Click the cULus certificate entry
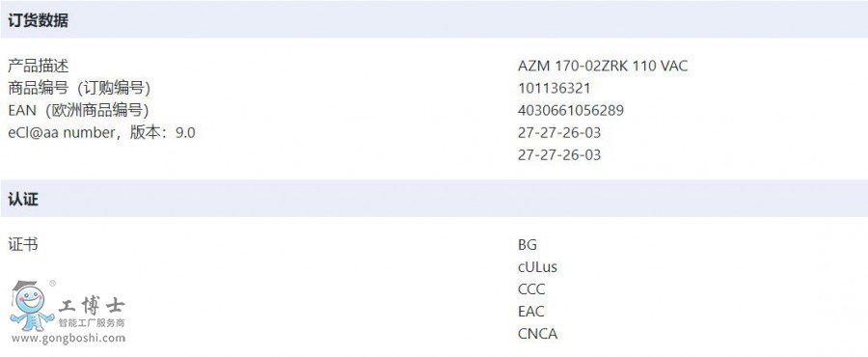The width and height of the screenshot is (868, 357). tap(537, 267)
